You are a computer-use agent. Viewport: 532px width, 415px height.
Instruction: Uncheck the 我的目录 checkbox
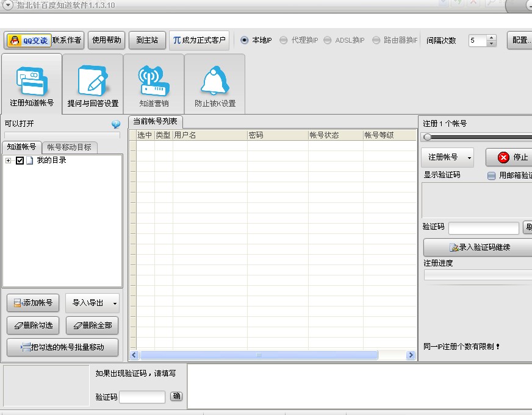[x=20, y=161]
